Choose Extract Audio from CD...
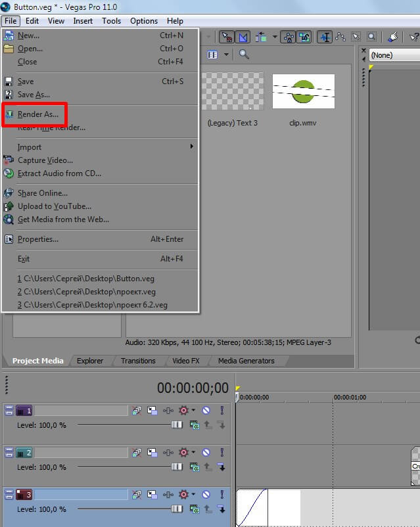The height and width of the screenshot is (527, 420). point(100,173)
